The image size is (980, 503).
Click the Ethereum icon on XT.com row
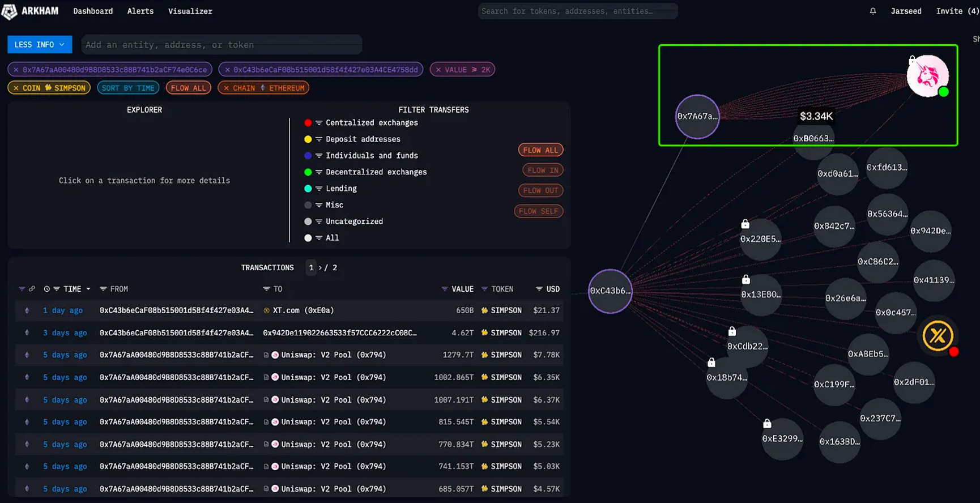(27, 310)
